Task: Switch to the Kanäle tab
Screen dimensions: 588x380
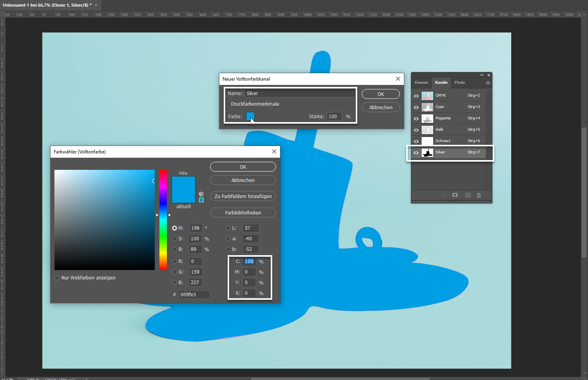Action: point(441,83)
